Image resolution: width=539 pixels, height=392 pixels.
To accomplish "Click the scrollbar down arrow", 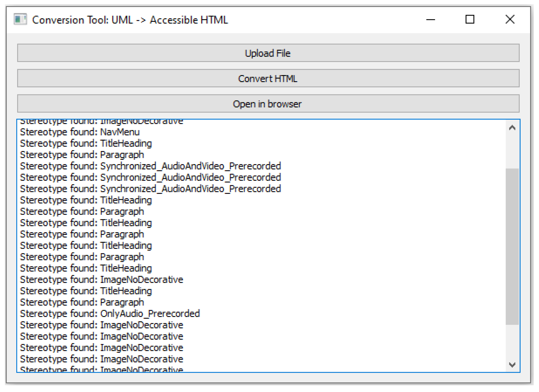I will [512, 364].
